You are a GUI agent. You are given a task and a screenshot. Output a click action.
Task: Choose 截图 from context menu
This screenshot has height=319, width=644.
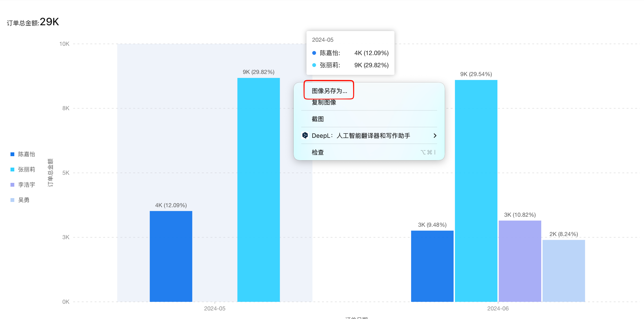(x=317, y=119)
